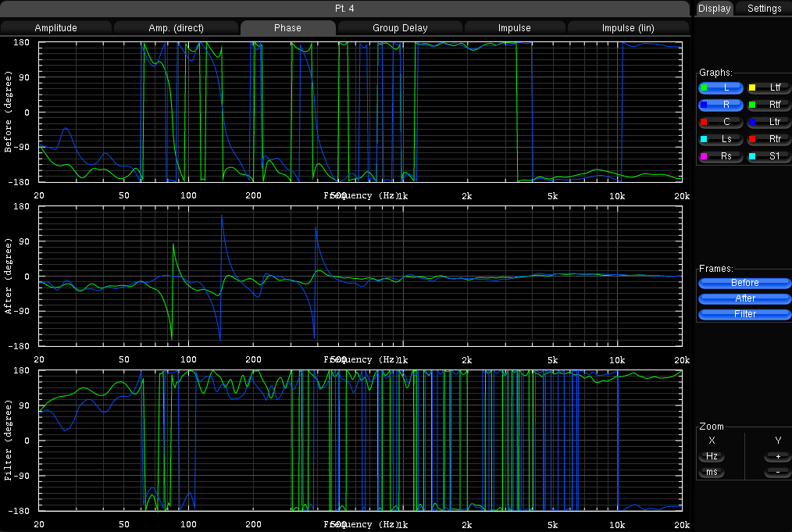This screenshot has width=792, height=532.
Task: Open the Impulse (lin) tab
Action: coord(627,28)
